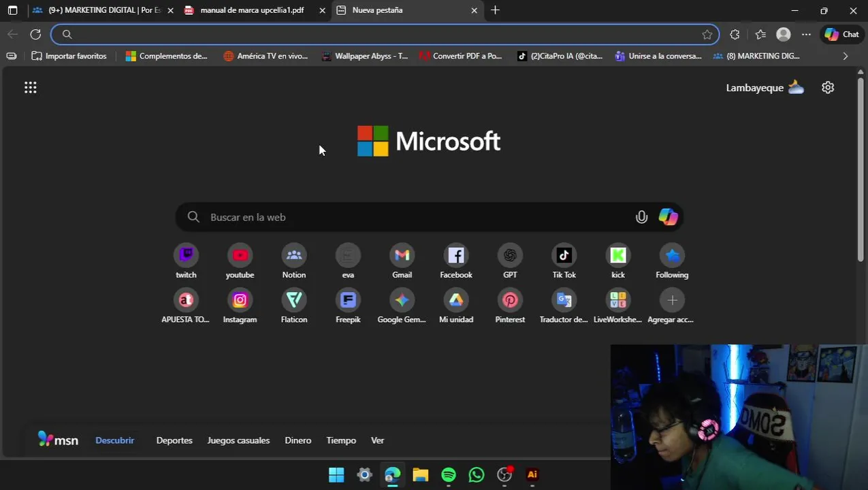The height and width of the screenshot is (490, 868).
Task: Click the browser address bar
Action: [385, 34]
